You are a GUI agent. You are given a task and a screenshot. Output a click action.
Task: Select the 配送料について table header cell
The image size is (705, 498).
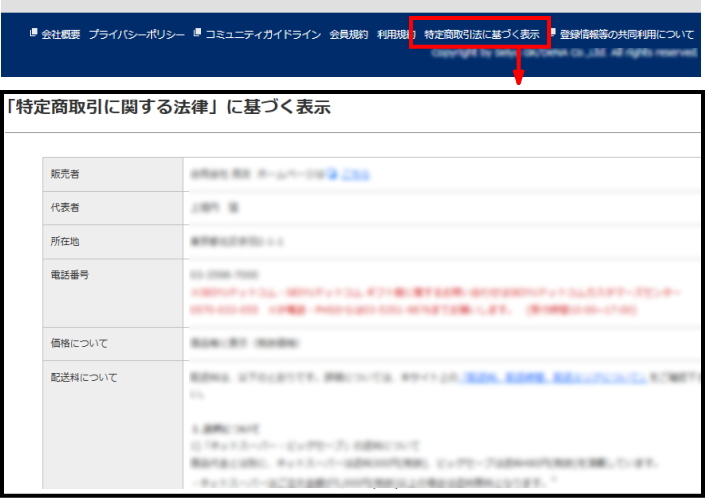pos(113,425)
